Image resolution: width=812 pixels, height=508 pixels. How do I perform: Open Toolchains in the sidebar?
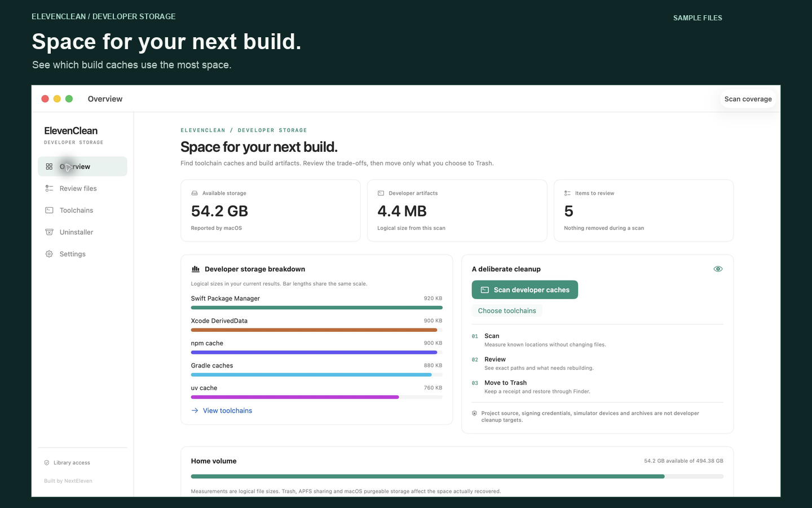pyautogui.click(x=82, y=211)
